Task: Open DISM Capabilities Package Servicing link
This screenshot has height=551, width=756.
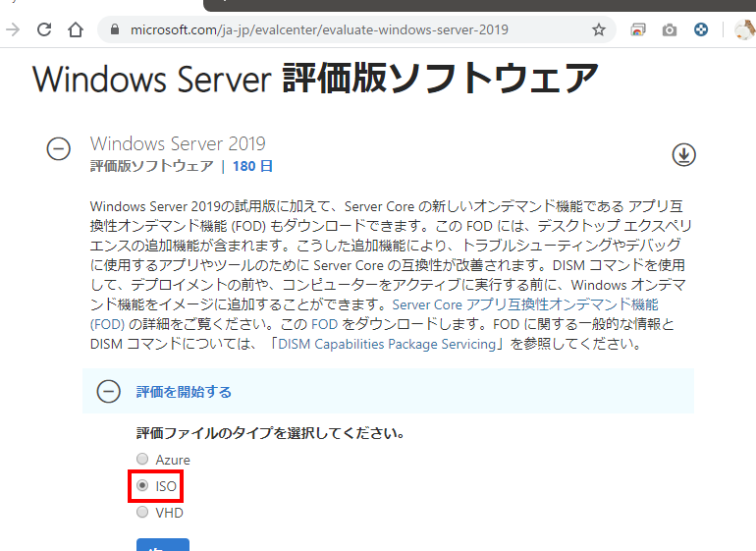Action: [x=387, y=344]
